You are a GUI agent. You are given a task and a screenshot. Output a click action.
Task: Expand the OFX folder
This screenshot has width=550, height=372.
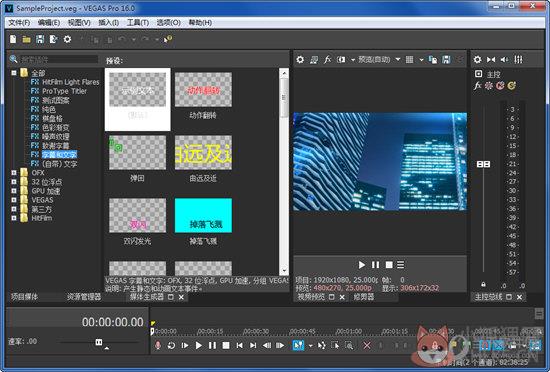pos(14,173)
